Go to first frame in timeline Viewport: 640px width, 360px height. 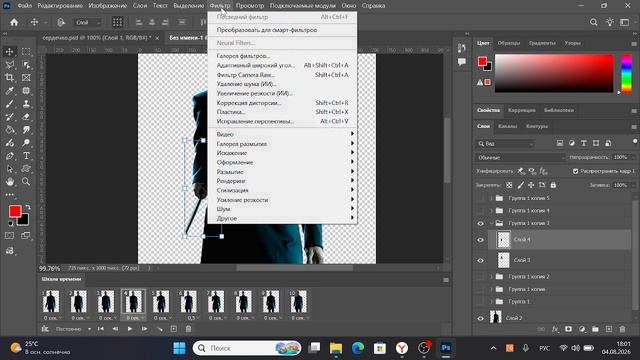(101, 329)
